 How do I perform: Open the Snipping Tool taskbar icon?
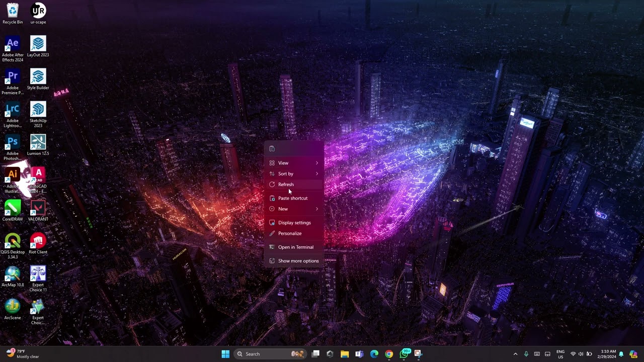(x=418, y=354)
